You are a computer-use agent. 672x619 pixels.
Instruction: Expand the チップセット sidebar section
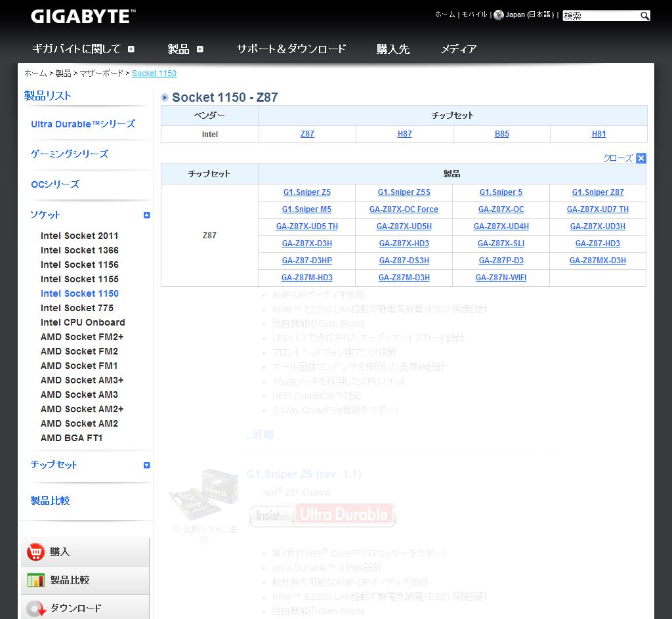coord(146,465)
